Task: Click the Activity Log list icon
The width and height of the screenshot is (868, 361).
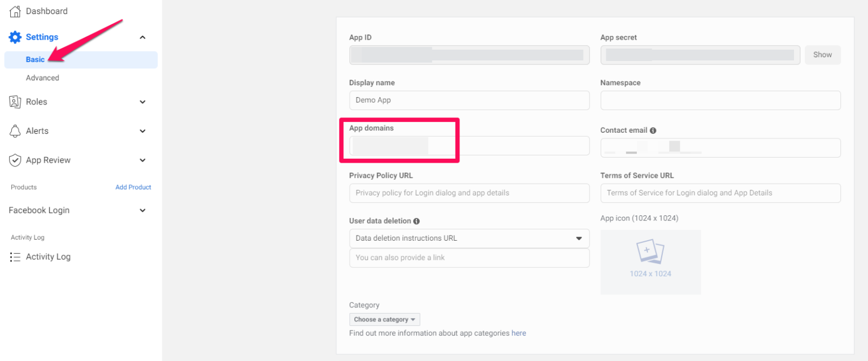Action: tap(14, 256)
